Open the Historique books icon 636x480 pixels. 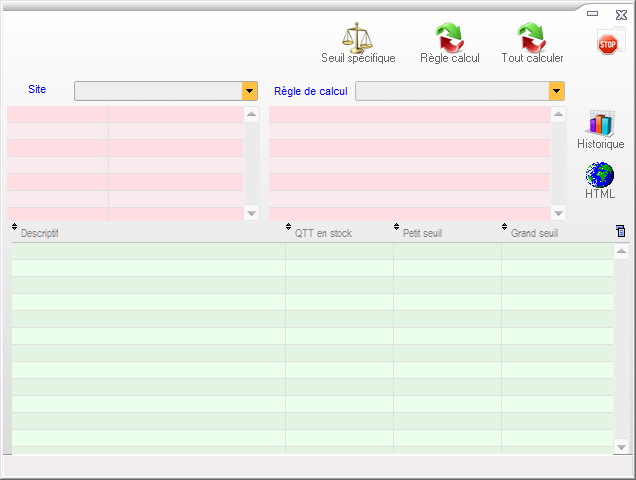(x=600, y=124)
